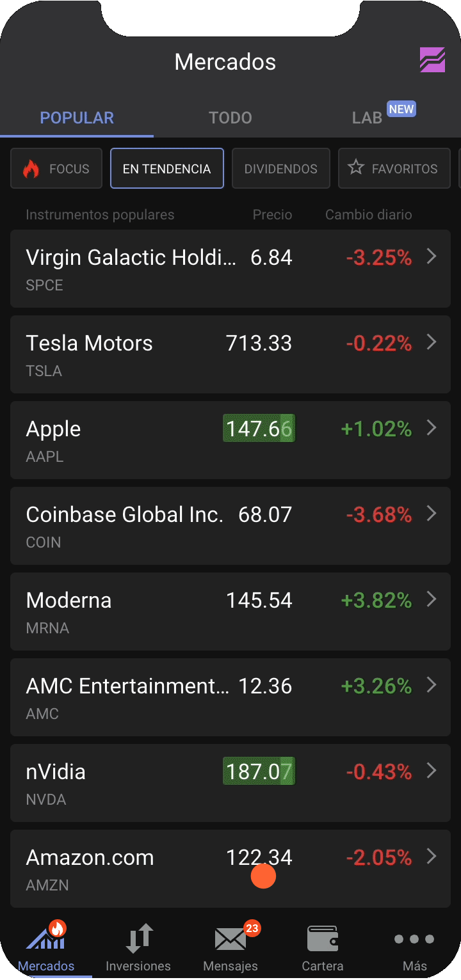Viewport: 461px width, 980px height.
Task: Tap the star icon in Favoritos filter
Action: point(355,168)
